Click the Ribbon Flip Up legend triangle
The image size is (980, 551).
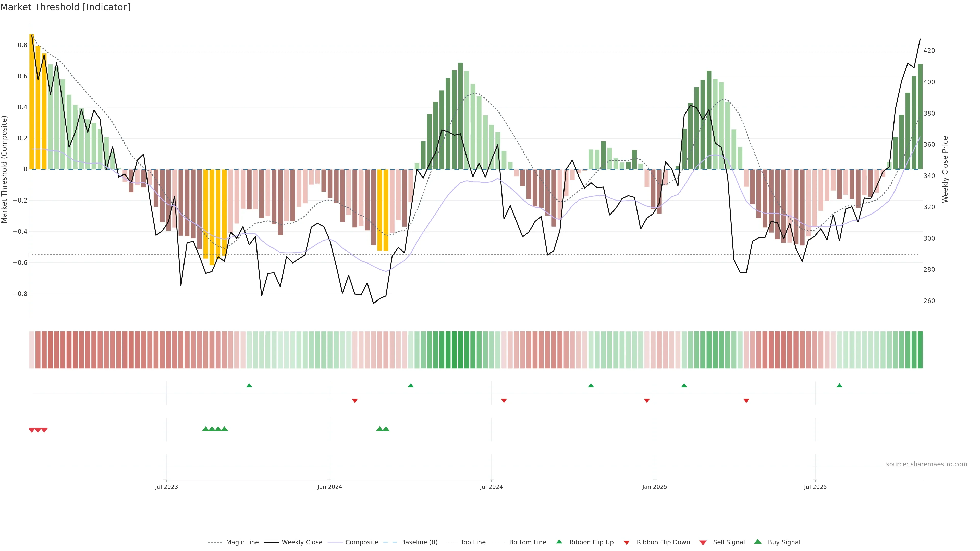pos(559,542)
